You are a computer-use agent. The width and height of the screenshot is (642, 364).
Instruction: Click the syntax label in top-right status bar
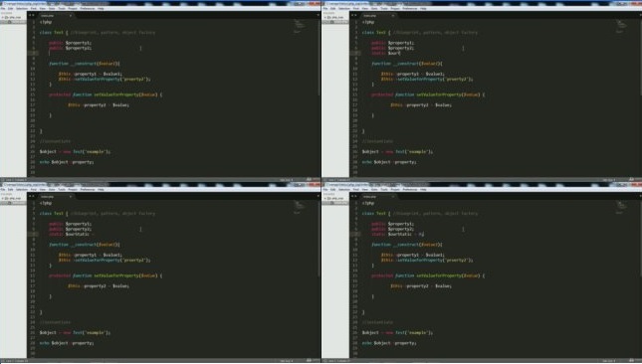[x=631, y=180]
